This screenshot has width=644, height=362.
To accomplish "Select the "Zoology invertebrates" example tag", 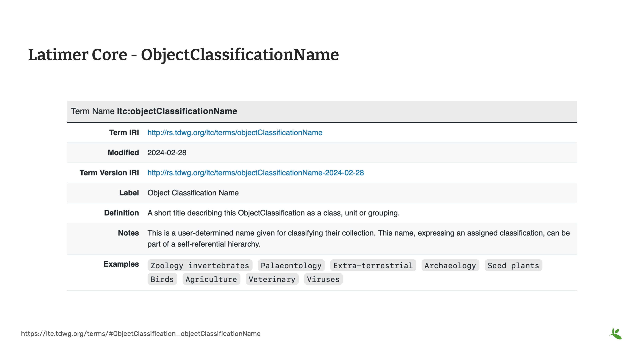I will pyautogui.click(x=200, y=265).
